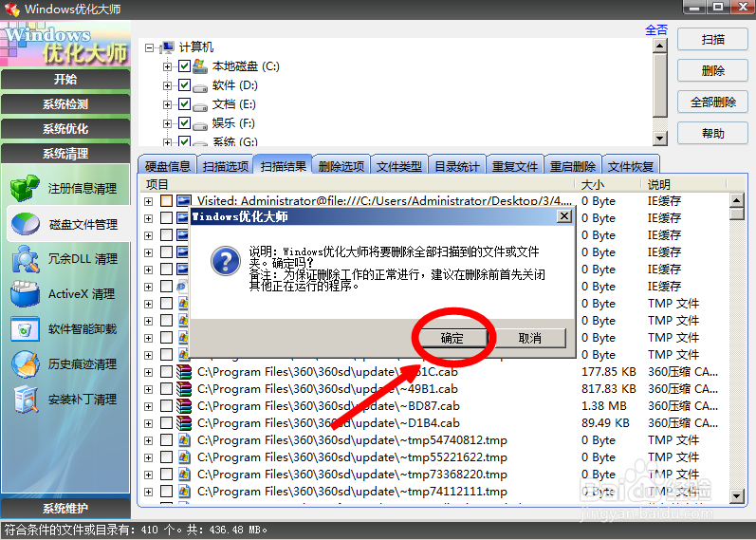Expand the 娱乐 (F:) tree node
The width and height of the screenshot is (756, 540).
[x=167, y=123]
